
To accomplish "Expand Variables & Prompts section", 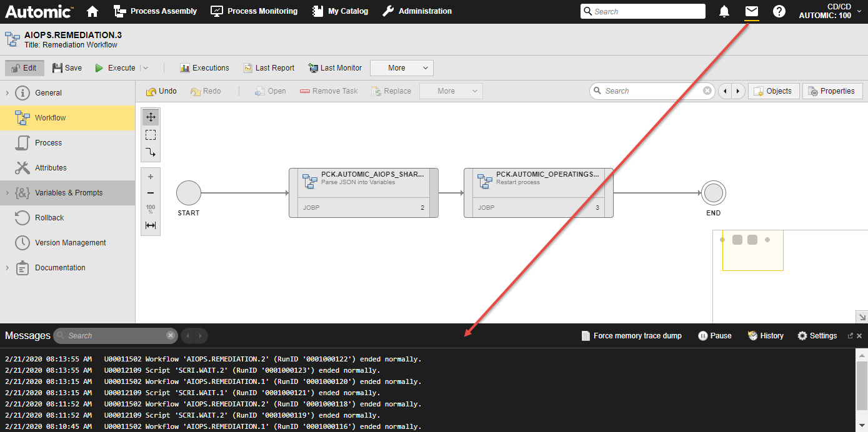I will point(7,193).
